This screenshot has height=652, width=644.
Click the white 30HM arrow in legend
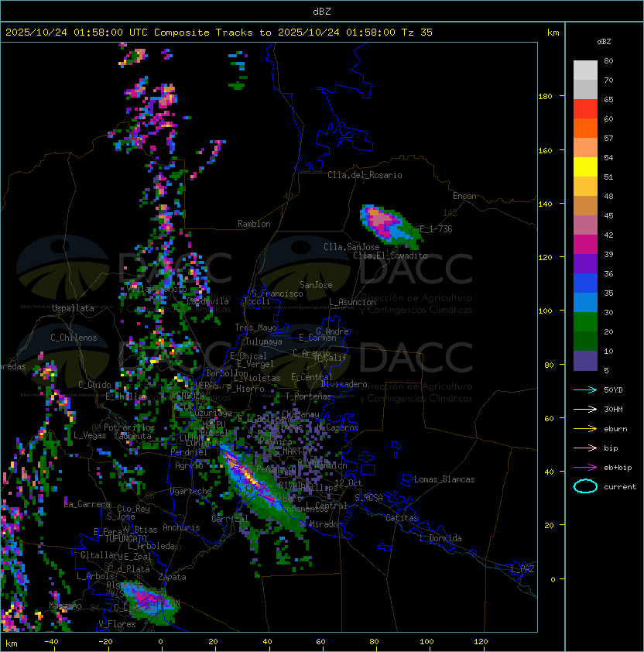coord(585,410)
